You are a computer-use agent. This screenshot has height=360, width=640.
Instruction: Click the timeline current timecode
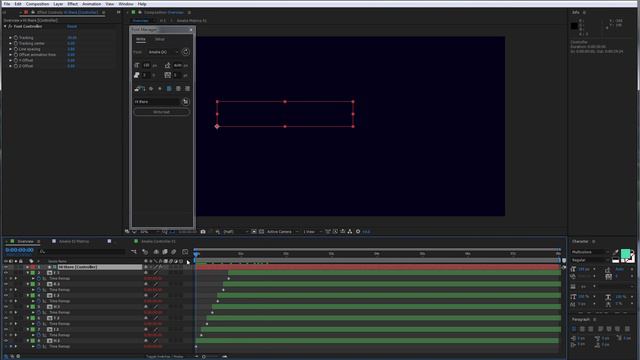click(20, 250)
